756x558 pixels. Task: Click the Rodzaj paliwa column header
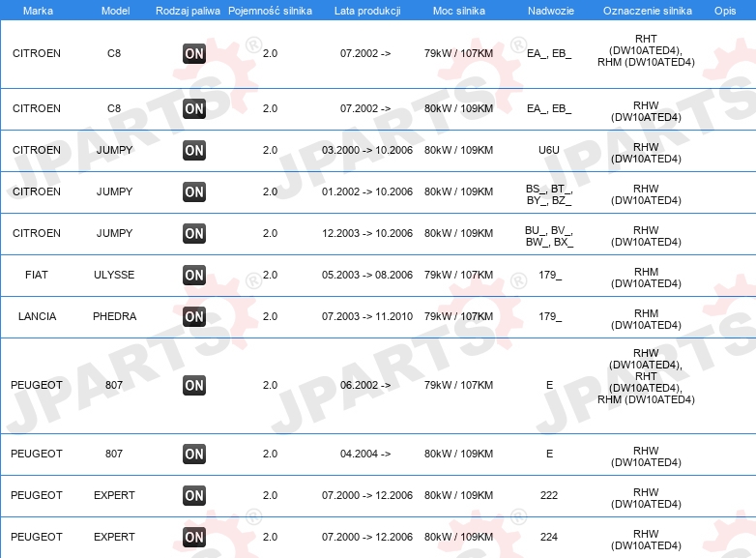[x=188, y=11]
